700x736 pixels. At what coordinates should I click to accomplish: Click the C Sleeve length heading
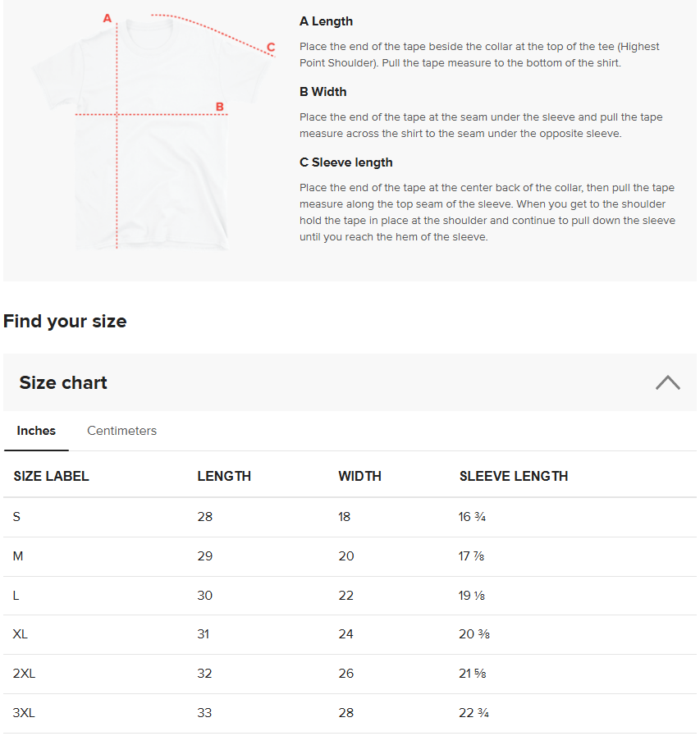click(x=346, y=162)
